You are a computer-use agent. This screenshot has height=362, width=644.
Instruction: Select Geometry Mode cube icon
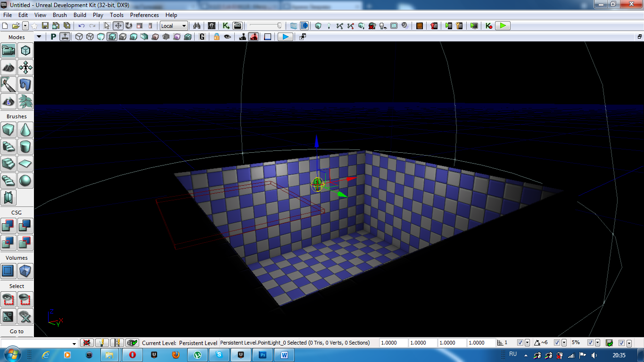25,50
